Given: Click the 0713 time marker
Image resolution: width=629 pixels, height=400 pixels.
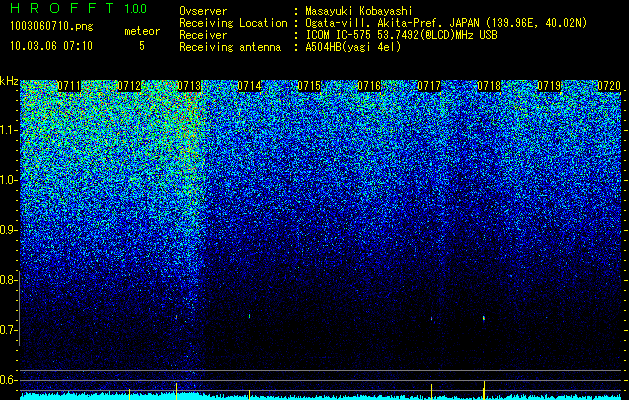Looking at the screenshot, I should click(189, 86).
